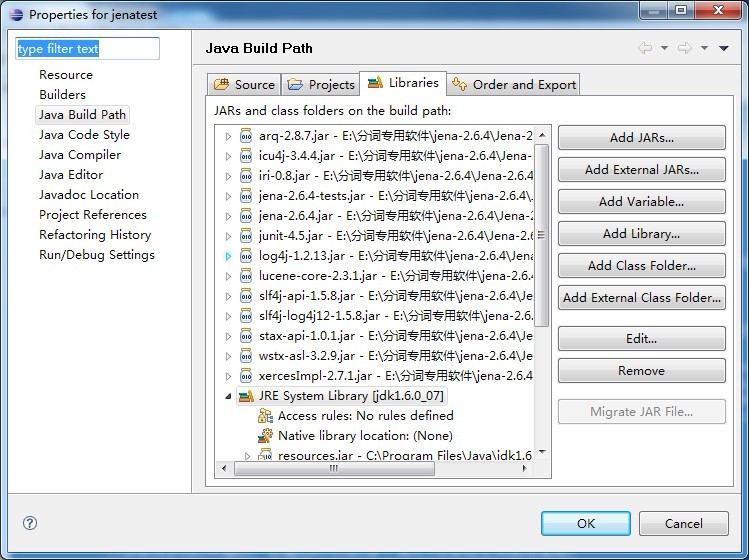Click the Edit... button
This screenshot has height=560, width=749.
point(642,339)
